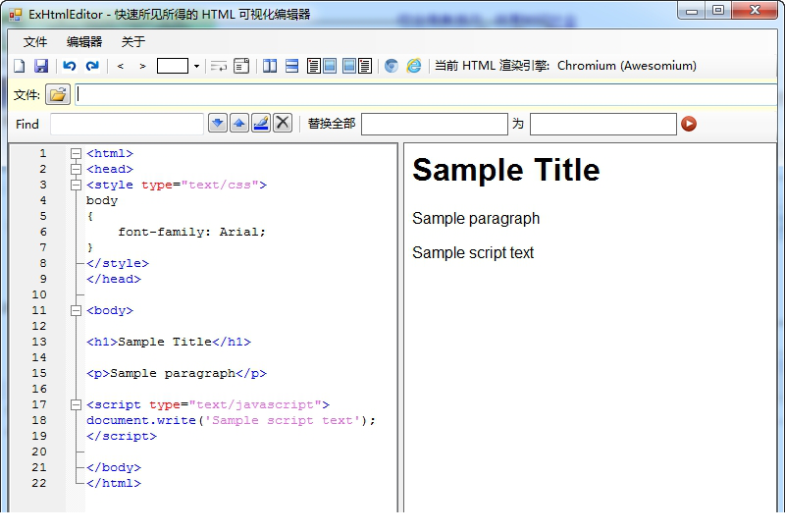785x532 pixels.
Task: Highlight all matches with the marker icon
Action: [261, 124]
